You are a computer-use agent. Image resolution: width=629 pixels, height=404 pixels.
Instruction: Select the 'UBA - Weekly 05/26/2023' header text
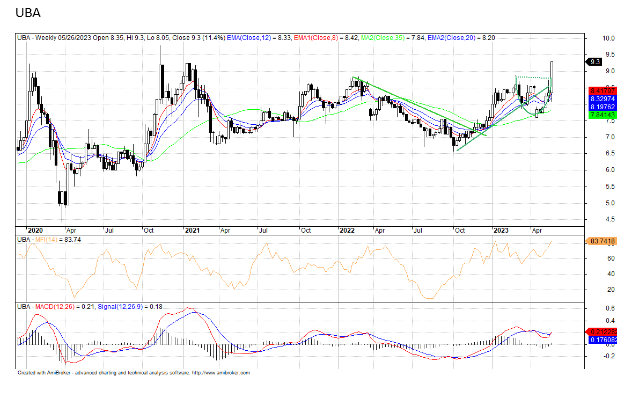[54, 38]
